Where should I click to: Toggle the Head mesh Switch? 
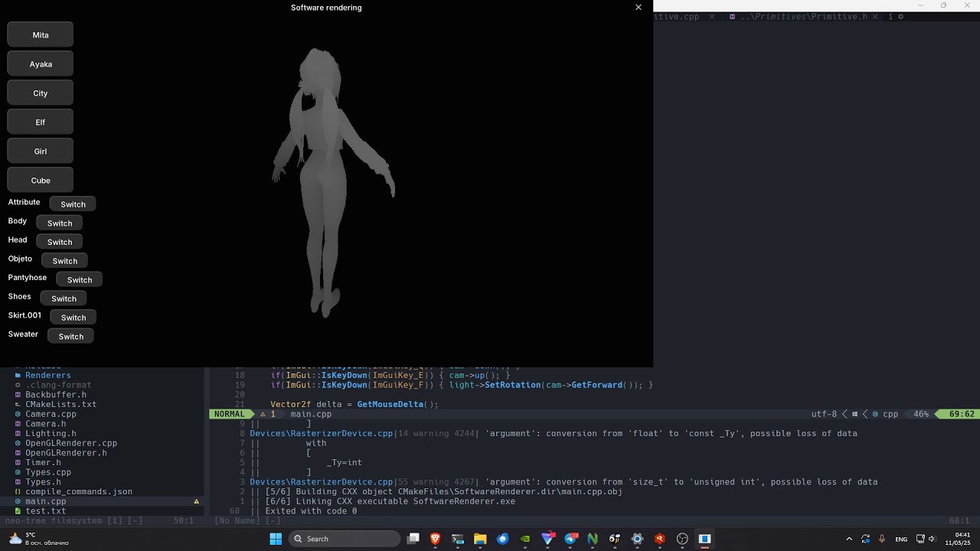pos(60,242)
